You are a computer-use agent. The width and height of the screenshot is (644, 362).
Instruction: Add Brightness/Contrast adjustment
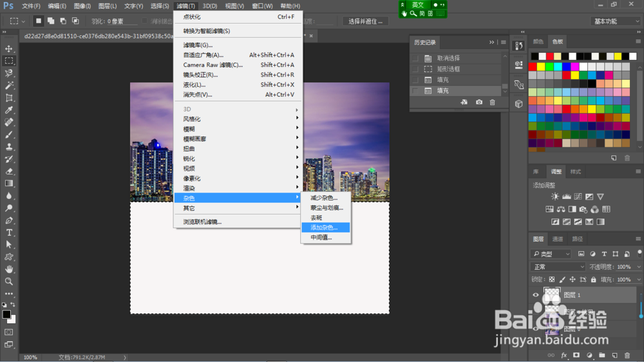(555, 196)
